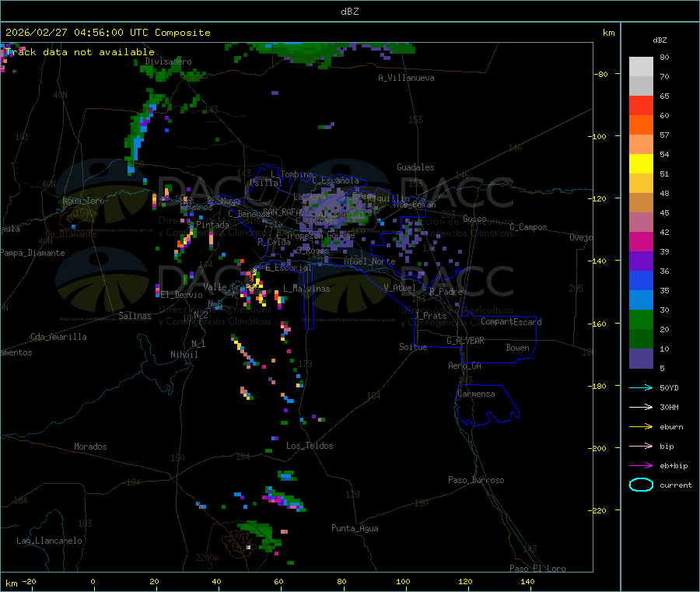Click the 'Track data not available' message
Image resolution: width=700 pixels, height=592 pixels.
click(80, 52)
